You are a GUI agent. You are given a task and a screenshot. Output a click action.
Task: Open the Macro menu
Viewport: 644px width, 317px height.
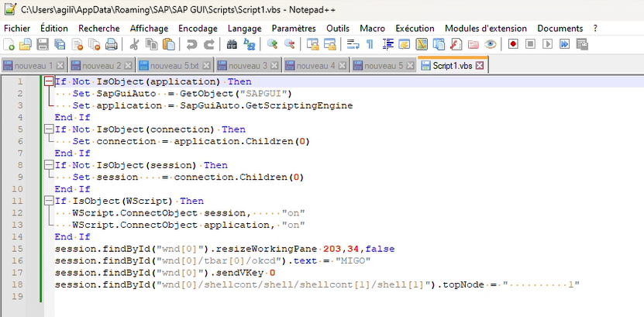373,29
